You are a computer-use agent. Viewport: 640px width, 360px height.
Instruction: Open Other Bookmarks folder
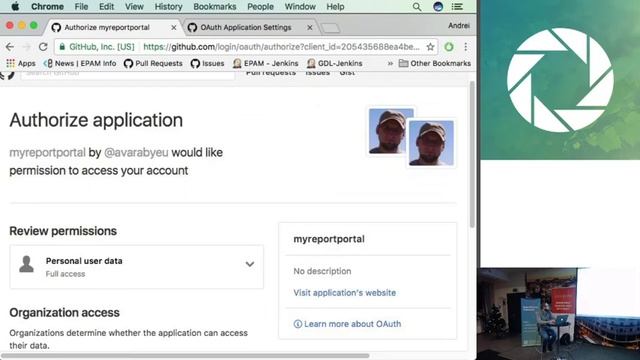(435, 63)
